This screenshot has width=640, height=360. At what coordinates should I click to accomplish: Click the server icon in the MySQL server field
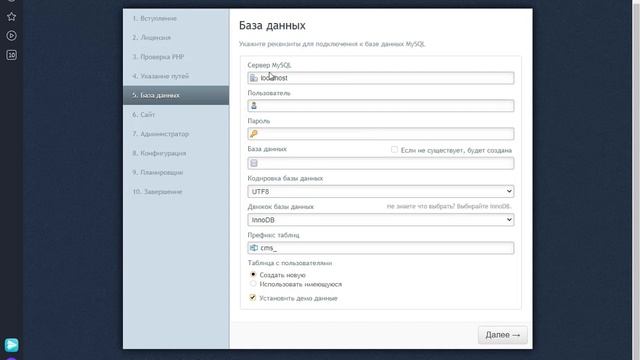pyautogui.click(x=253, y=78)
